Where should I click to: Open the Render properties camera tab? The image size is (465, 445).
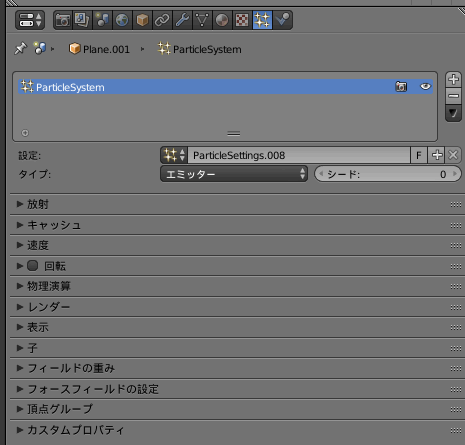pos(63,20)
